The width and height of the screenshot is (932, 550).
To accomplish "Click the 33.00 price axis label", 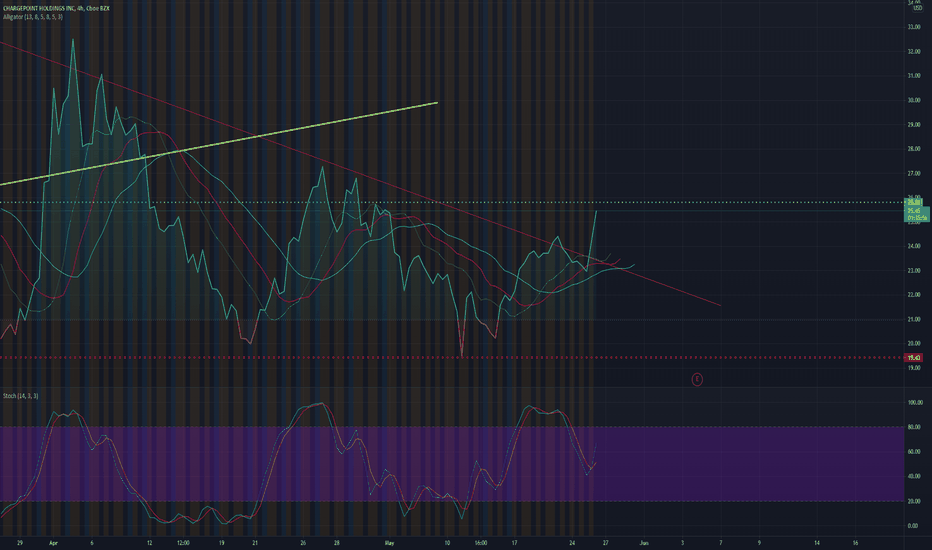I will [914, 27].
